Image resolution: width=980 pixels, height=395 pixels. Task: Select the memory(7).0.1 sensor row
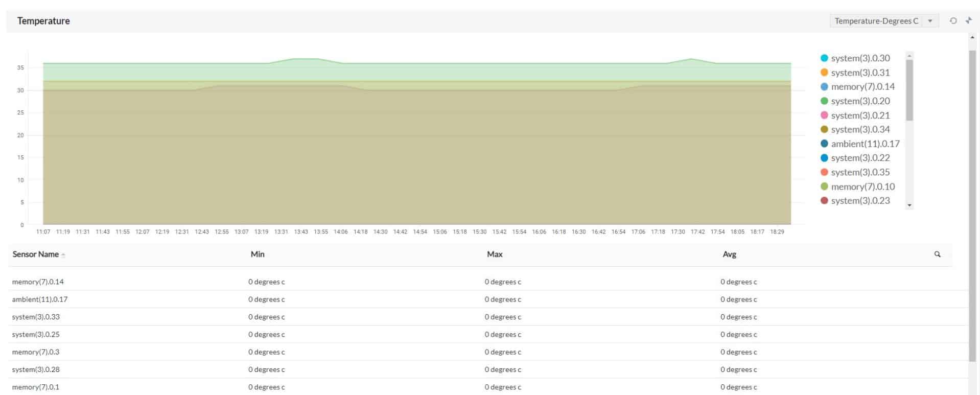[488, 387]
